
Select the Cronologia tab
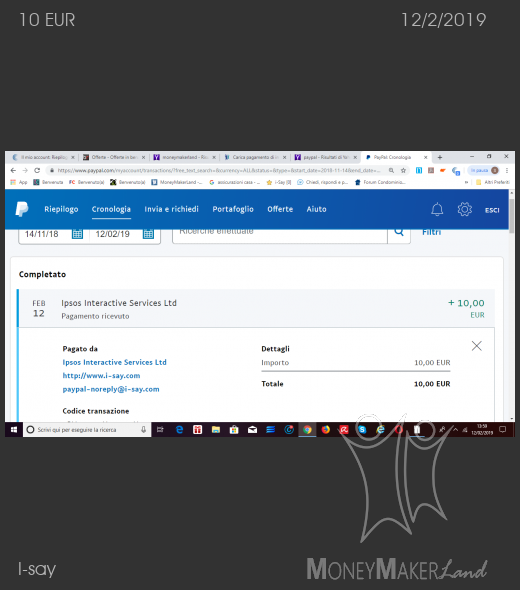click(111, 209)
